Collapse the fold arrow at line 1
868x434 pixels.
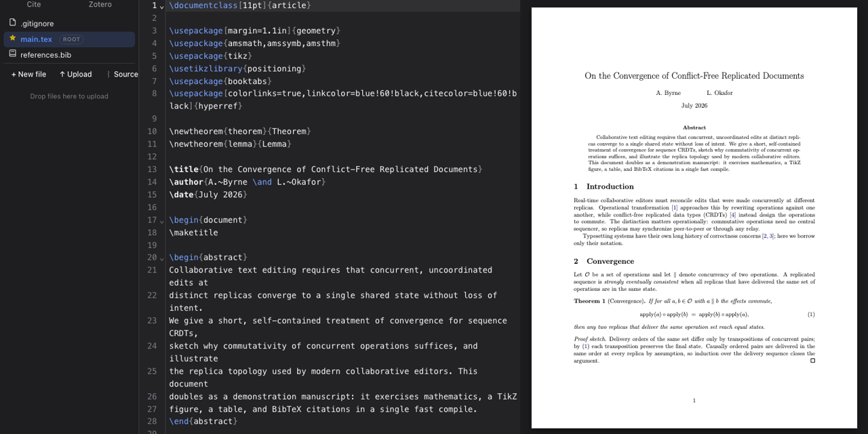161,6
